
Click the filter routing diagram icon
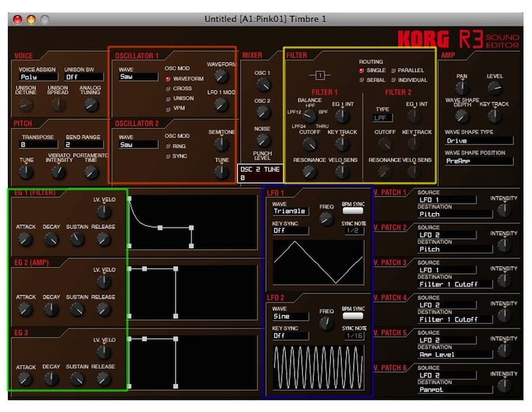coord(320,75)
